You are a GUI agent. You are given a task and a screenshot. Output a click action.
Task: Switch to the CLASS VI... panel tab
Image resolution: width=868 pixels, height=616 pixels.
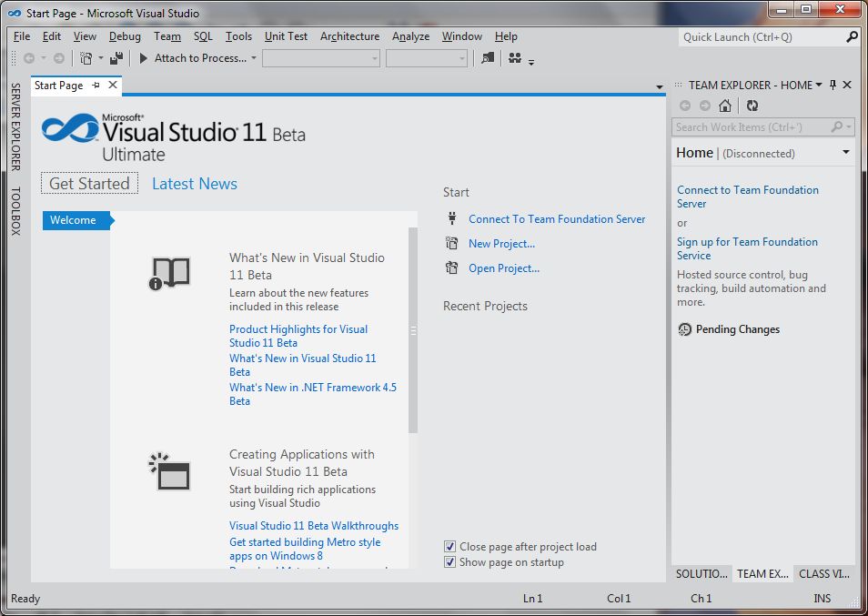tap(823, 574)
